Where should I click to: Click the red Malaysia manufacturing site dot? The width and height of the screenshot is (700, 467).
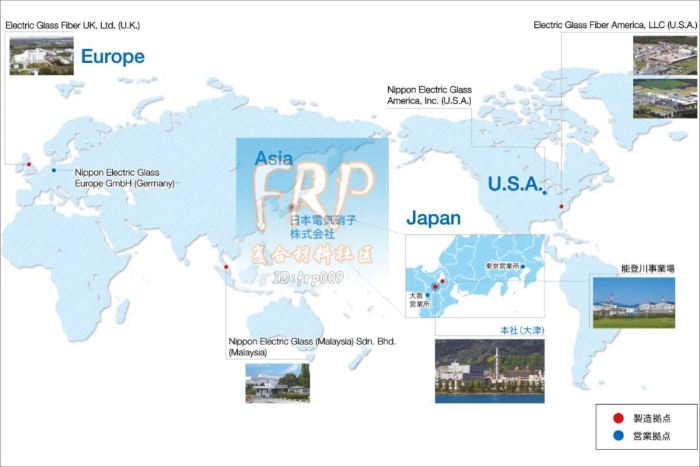pos(226,267)
